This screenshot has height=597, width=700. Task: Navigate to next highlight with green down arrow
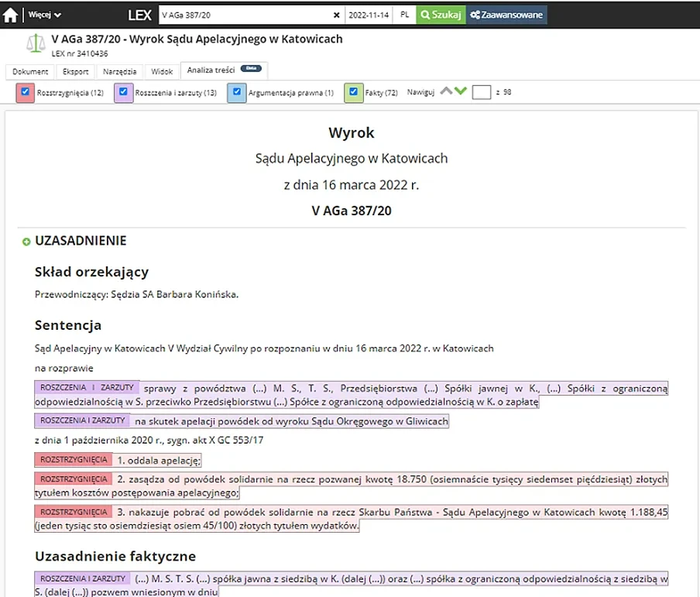[x=460, y=91]
